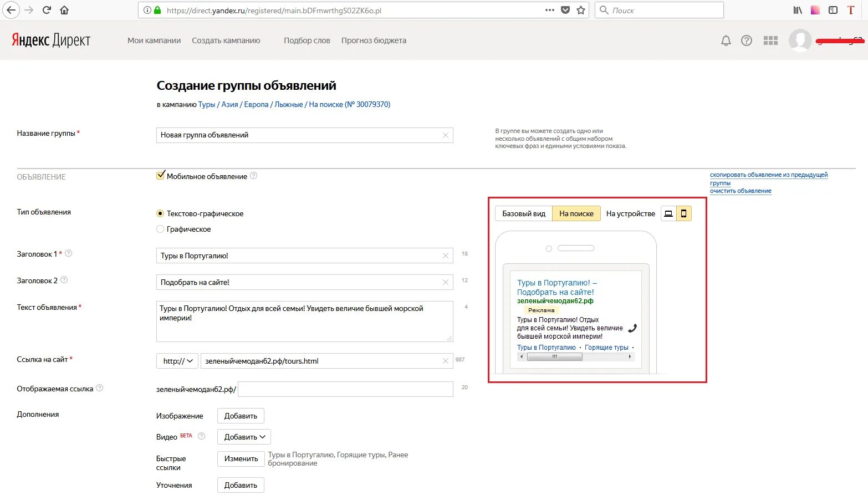Focus the Заголовок 2 input field
This screenshot has height=500, width=868.
point(305,282)
